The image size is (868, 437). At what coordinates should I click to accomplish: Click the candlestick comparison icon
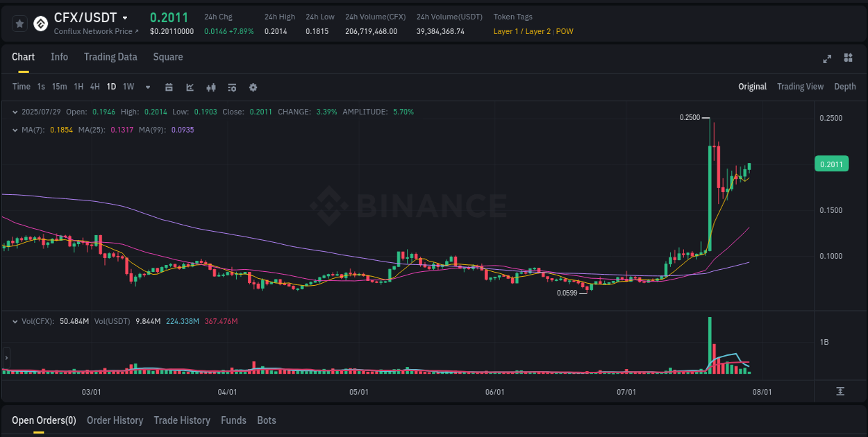pyautogui.click(x=210, y=87)
